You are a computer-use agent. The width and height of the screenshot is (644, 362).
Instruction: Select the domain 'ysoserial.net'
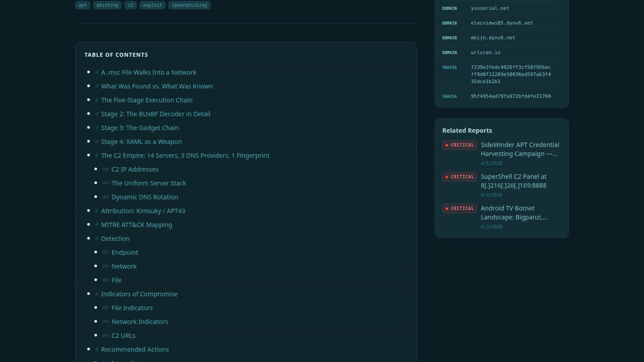point(490,8)
